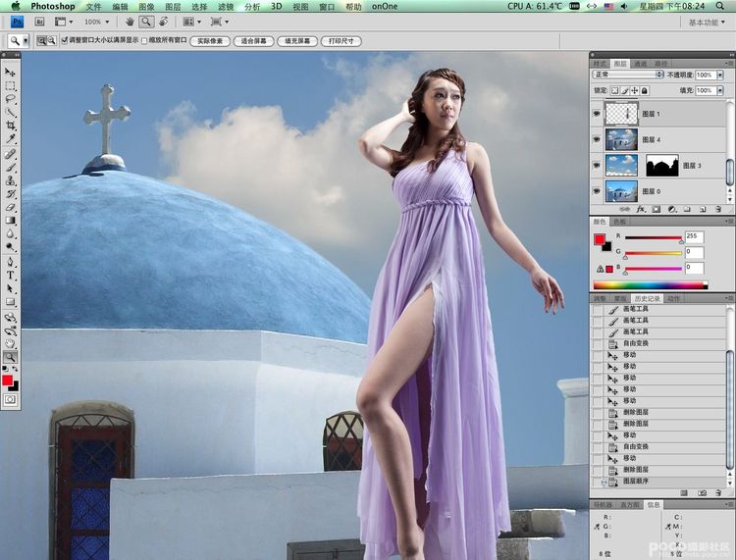Click the 填充屏幕 button
Image resolution: width=736 pixels, height=560 pixels.
297,41
